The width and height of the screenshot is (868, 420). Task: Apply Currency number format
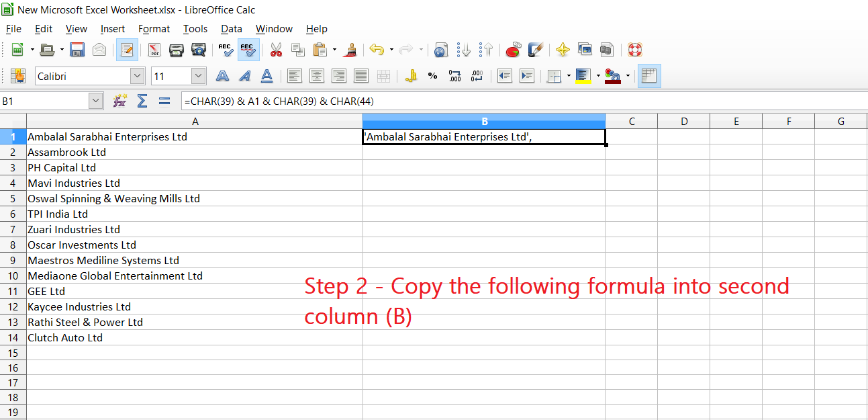(x=411, y=76)
